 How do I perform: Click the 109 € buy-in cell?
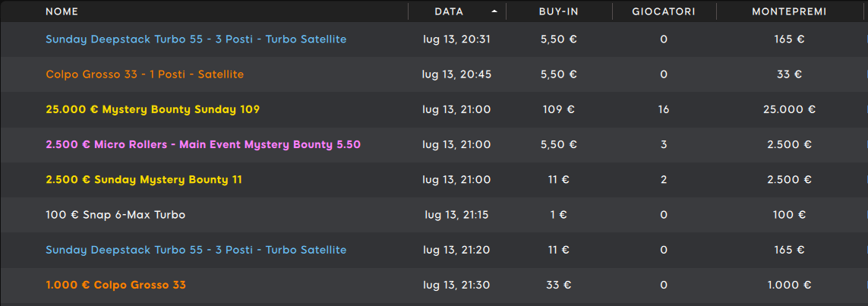[559, 109]
